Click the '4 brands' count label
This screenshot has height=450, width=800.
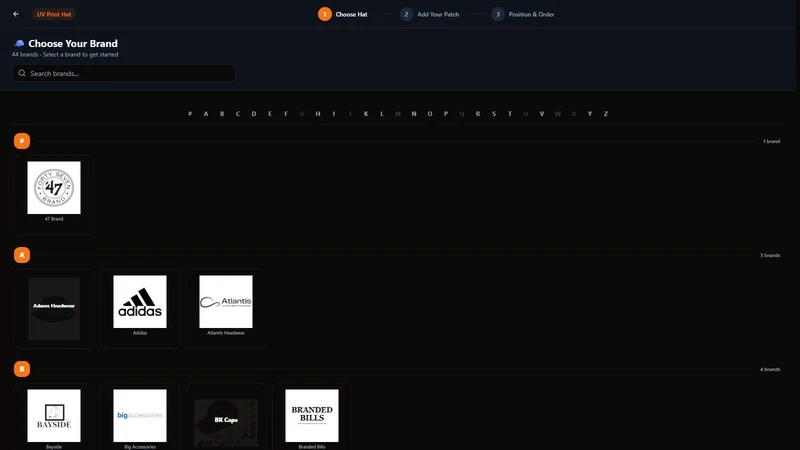770,369
